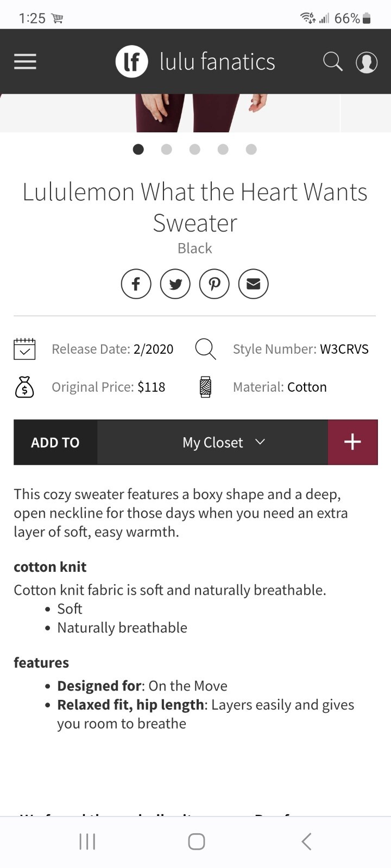Open the hamburger navigation menu
391x868 pixels.
[x=25, y=61]
